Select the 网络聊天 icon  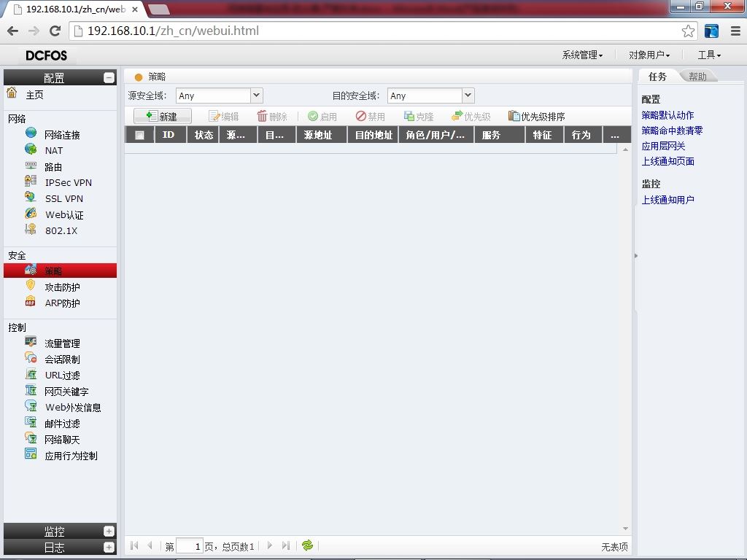point(31,438)
